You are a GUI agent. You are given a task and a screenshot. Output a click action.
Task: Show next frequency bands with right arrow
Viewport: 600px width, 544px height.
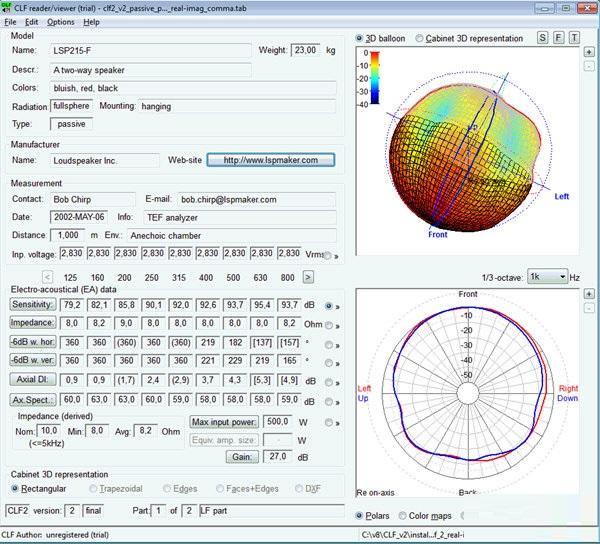308,276
